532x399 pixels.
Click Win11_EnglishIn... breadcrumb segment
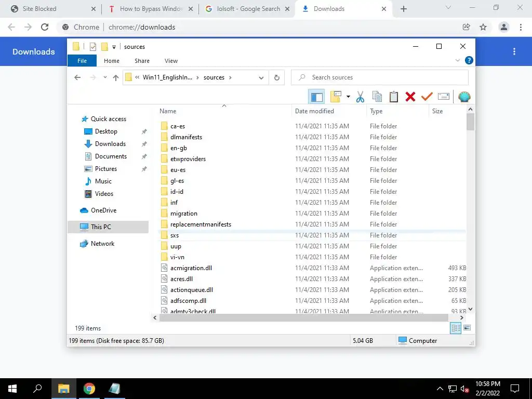(167, 77)
